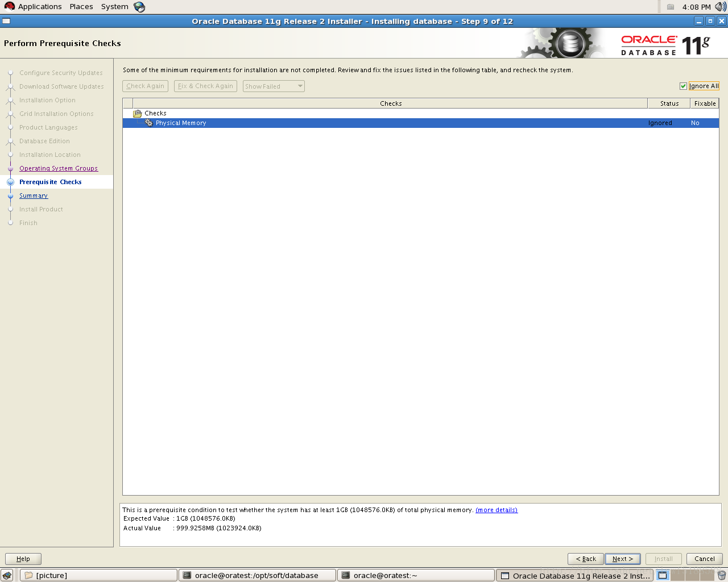Image resolution: width=728 pixels, height=582 pixels.
Task: Open the more details link
Action: coord(497,510)
